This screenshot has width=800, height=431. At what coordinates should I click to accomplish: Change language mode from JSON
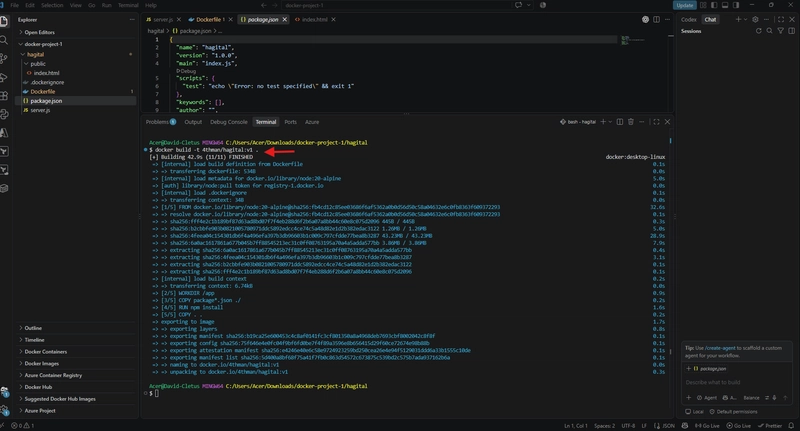pyautogui.click(x=668, y=425)
